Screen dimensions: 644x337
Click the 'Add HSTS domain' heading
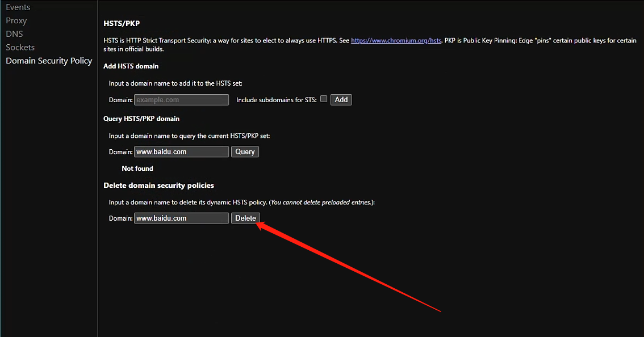point(131,66)
